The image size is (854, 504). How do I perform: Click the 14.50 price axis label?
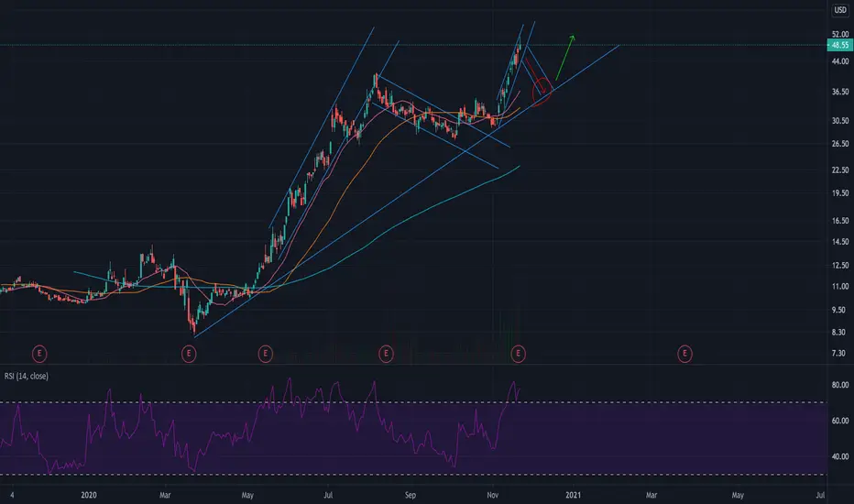[840, 241]
